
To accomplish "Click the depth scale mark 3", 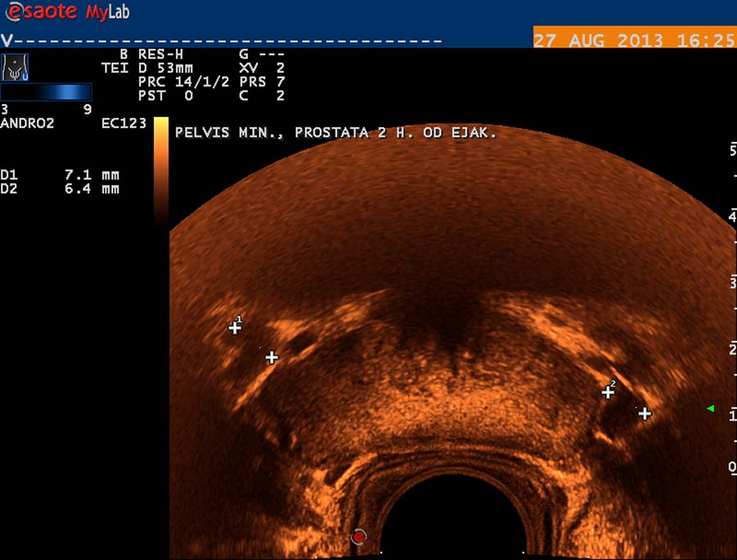I will tap(732, 282).
